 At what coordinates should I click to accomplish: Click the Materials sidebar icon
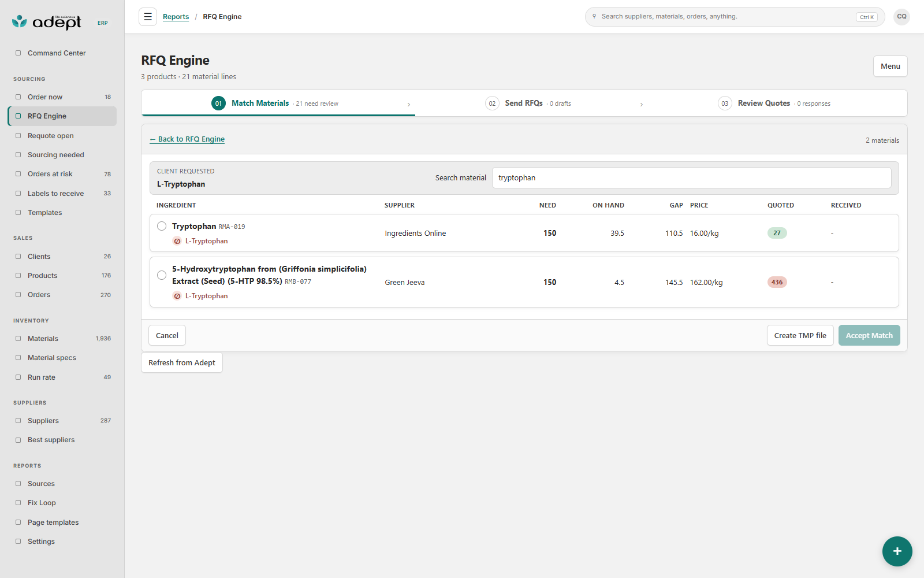(x=18, y=339)
